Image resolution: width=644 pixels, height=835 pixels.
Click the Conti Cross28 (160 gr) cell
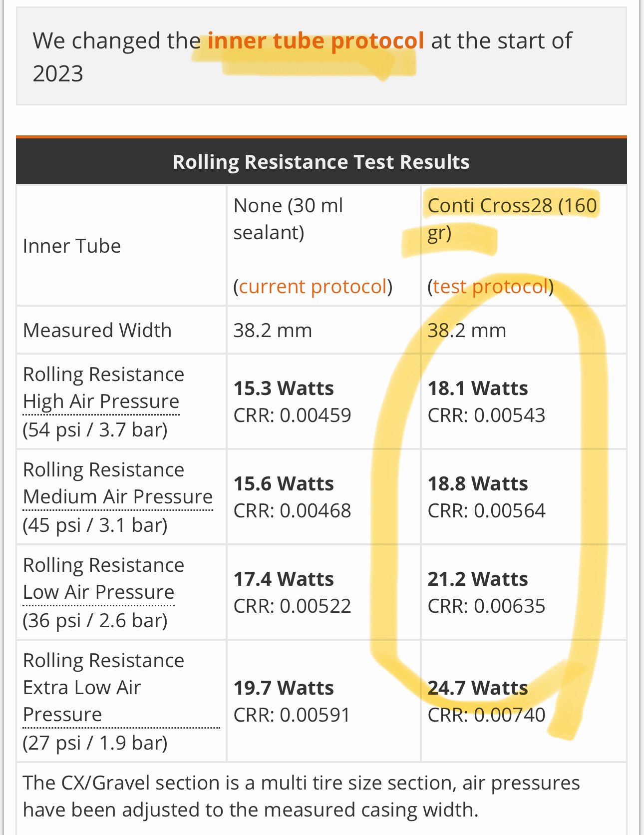pos(512,219)
